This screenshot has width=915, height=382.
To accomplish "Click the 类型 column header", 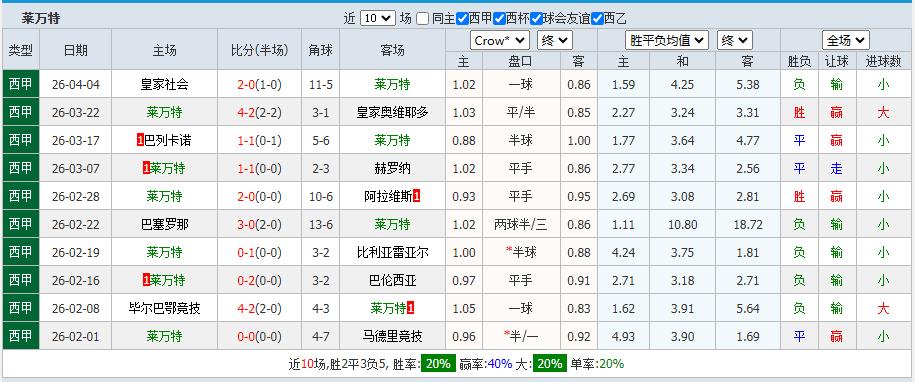I will (x=21, y=50).
